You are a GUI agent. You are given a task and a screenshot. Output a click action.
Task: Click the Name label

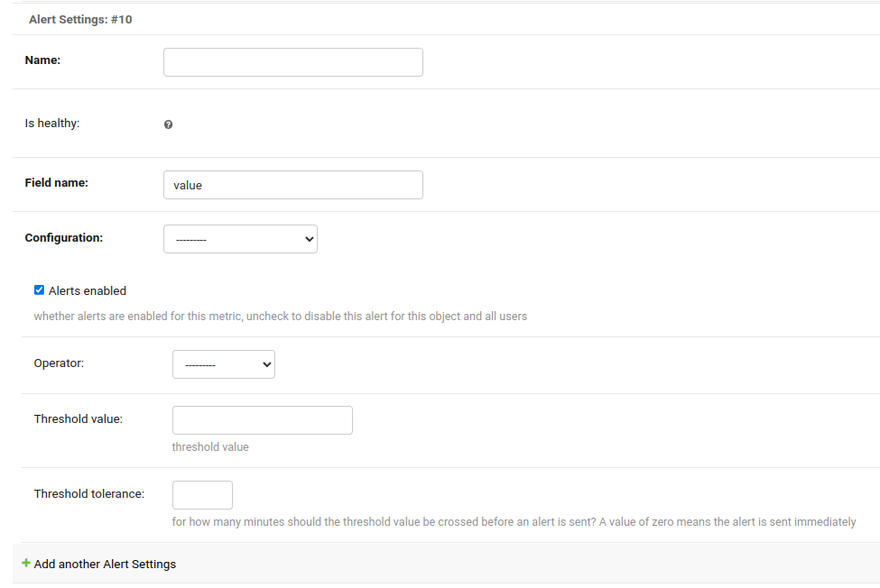42,60
